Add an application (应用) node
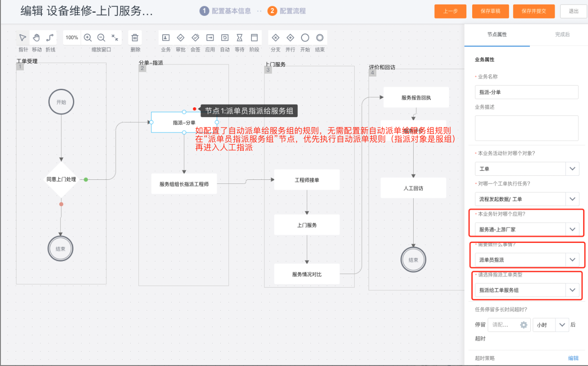The image size is (588, 366). click(x=210, y=37)
